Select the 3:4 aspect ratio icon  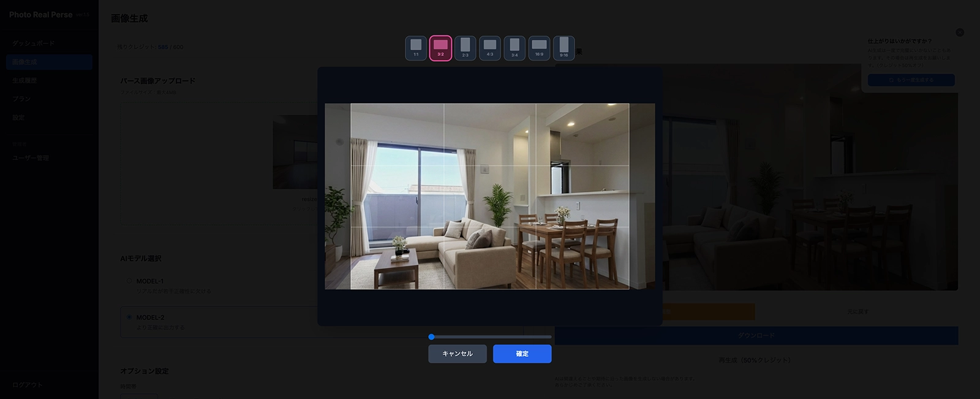[x=514, y=48]
